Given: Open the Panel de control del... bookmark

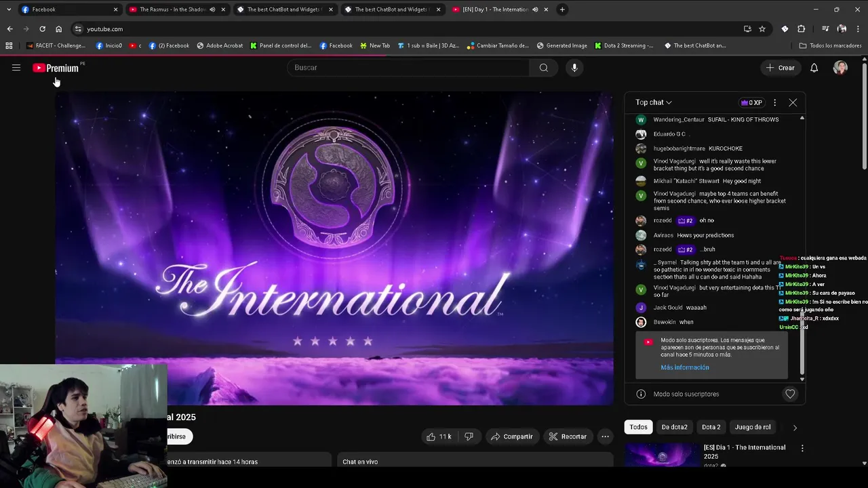Looking at the screenshot, I should pos(279,45).
